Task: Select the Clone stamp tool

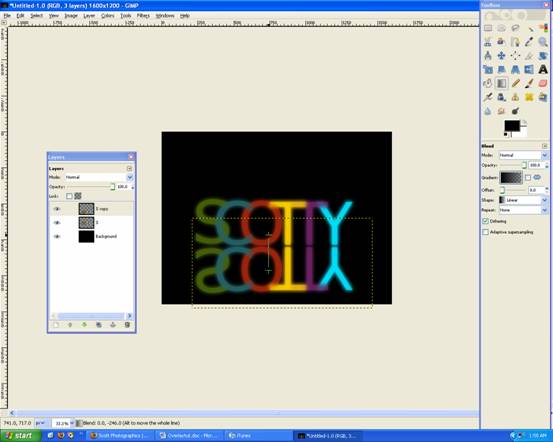Action: tap(515, 97)
